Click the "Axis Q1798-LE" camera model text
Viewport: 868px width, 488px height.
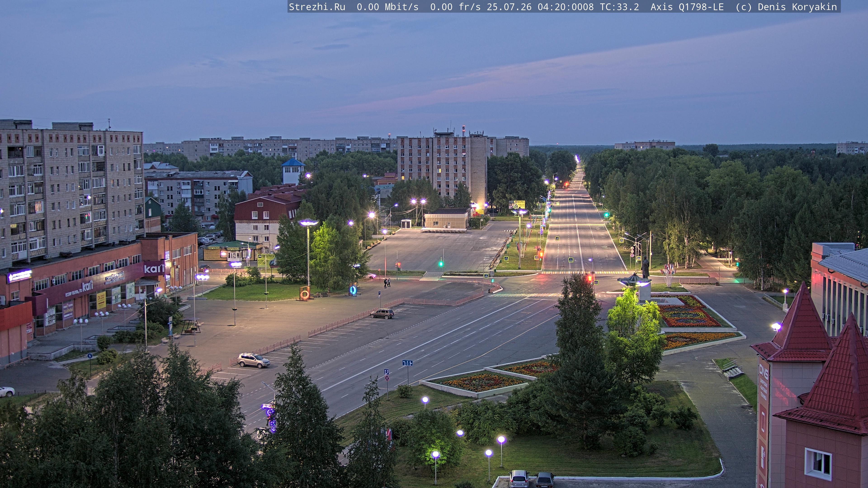click(x=687, y=7)
